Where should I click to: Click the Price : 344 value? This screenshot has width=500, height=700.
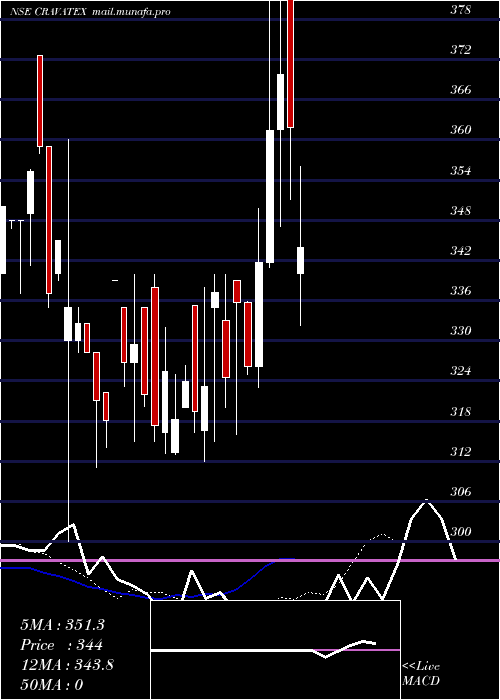coord(62,645)
